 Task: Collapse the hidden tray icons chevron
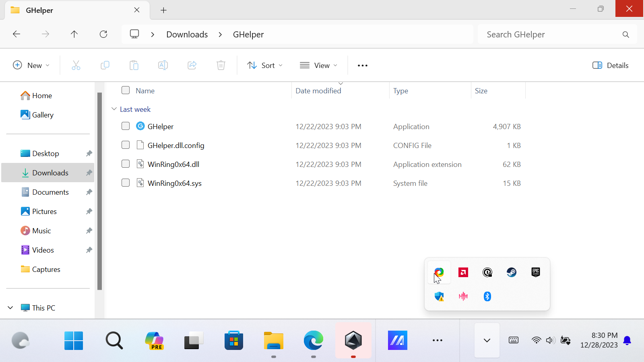(x=487, y=341)
